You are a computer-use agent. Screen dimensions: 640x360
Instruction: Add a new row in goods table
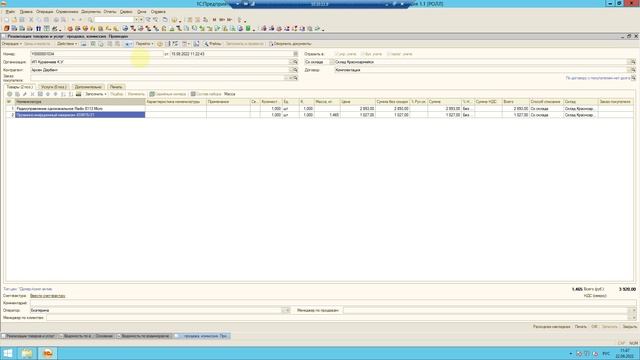9,94
